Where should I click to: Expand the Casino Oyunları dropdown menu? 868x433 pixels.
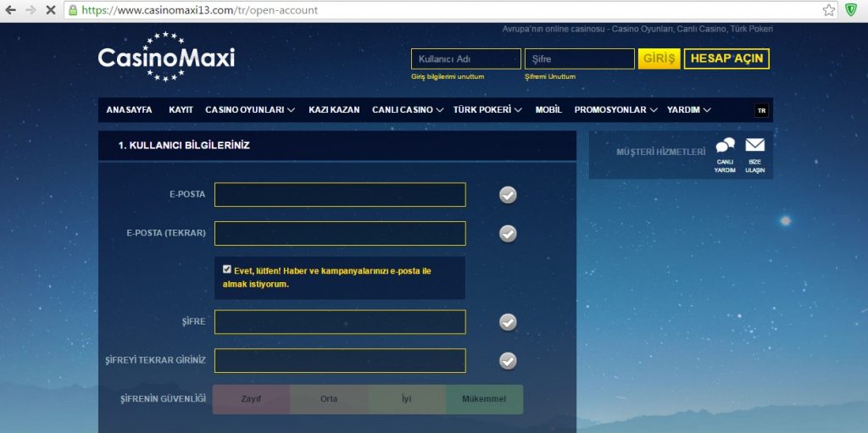click(x=250, y=110)
